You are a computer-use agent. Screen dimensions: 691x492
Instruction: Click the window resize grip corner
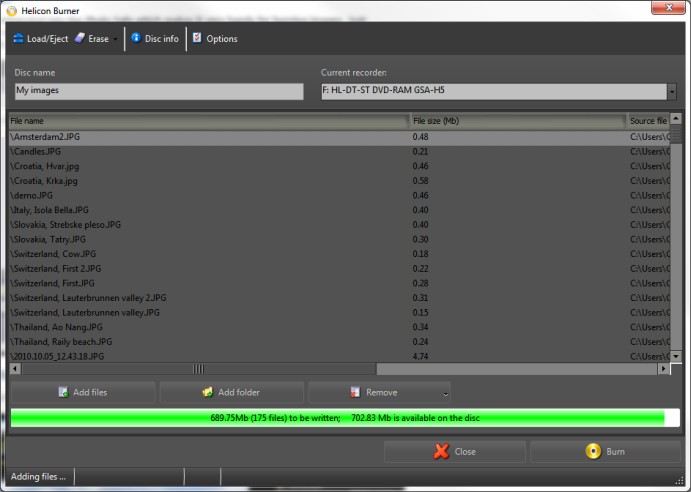(679, 481)
